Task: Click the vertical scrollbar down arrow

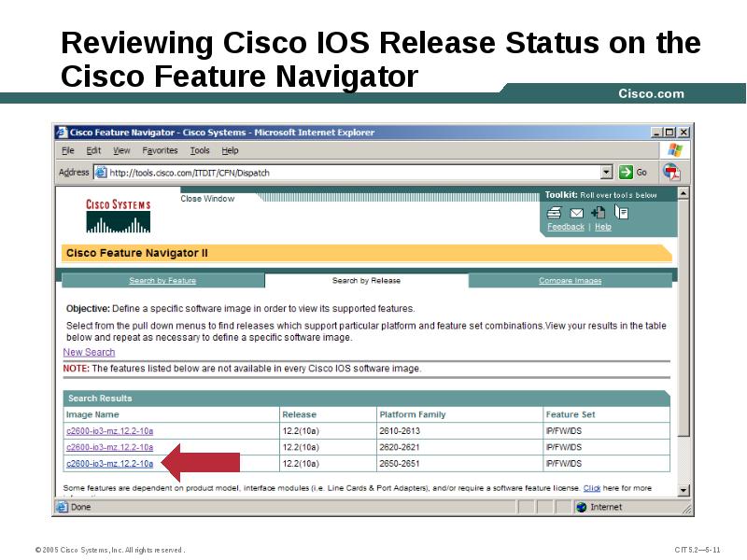Action: click(x=684, y=490)
